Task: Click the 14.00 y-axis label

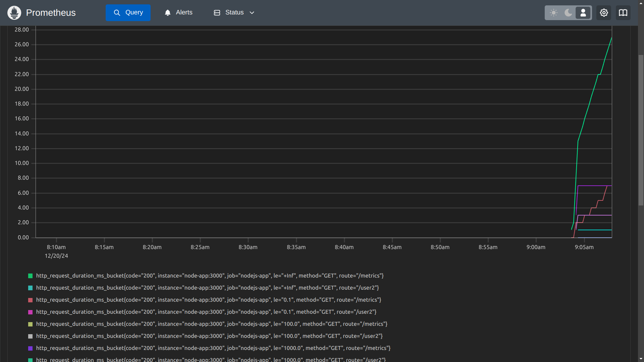Action: click(x=22, y=134)
